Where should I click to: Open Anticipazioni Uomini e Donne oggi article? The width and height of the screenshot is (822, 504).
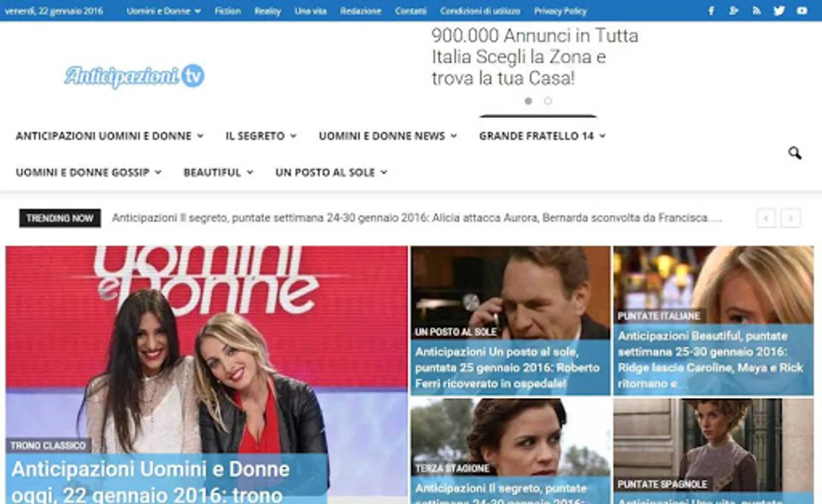(x=150, y=482)
